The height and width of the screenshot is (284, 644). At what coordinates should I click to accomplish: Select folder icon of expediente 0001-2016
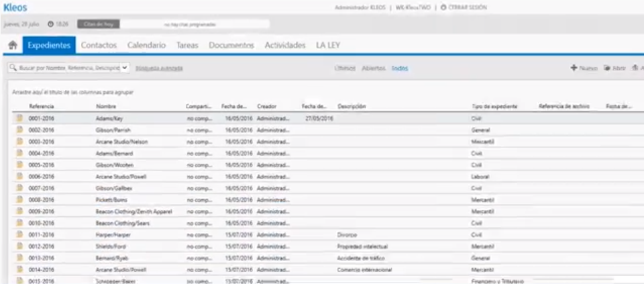(19, 118)
